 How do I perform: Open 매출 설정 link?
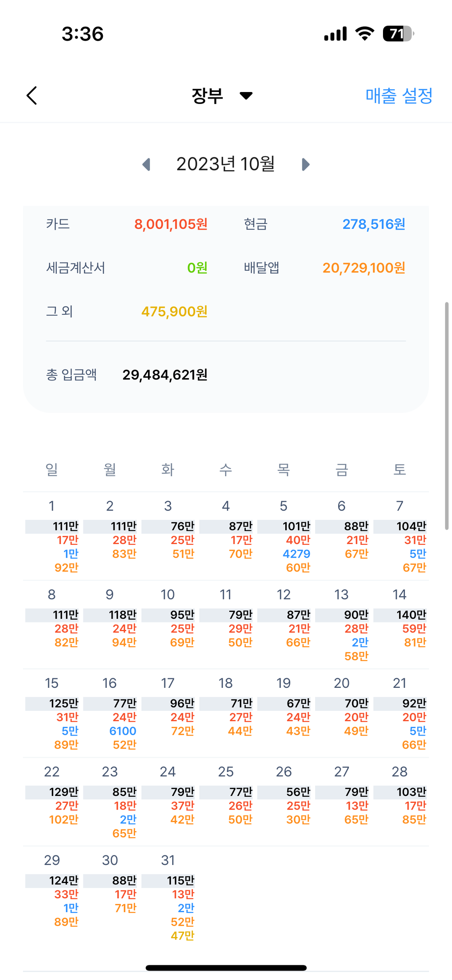(x=399, y=96)
